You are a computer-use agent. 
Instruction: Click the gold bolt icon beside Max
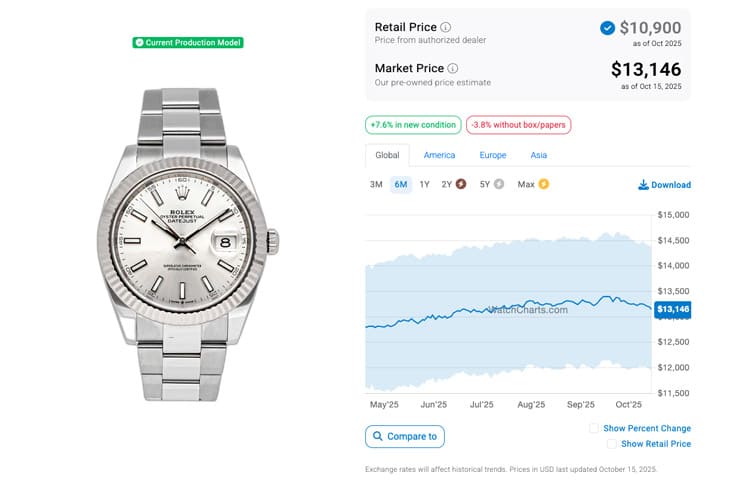544,184
